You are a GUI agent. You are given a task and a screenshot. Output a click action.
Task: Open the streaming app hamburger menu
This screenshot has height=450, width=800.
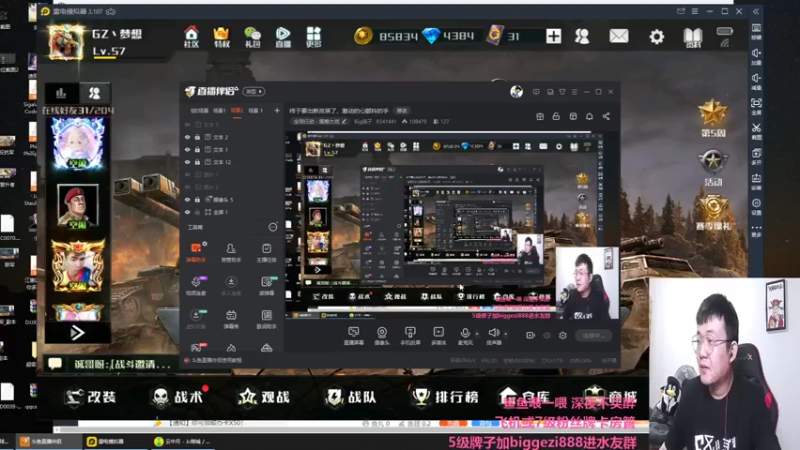pyautogui.click(x=574, y=92)
